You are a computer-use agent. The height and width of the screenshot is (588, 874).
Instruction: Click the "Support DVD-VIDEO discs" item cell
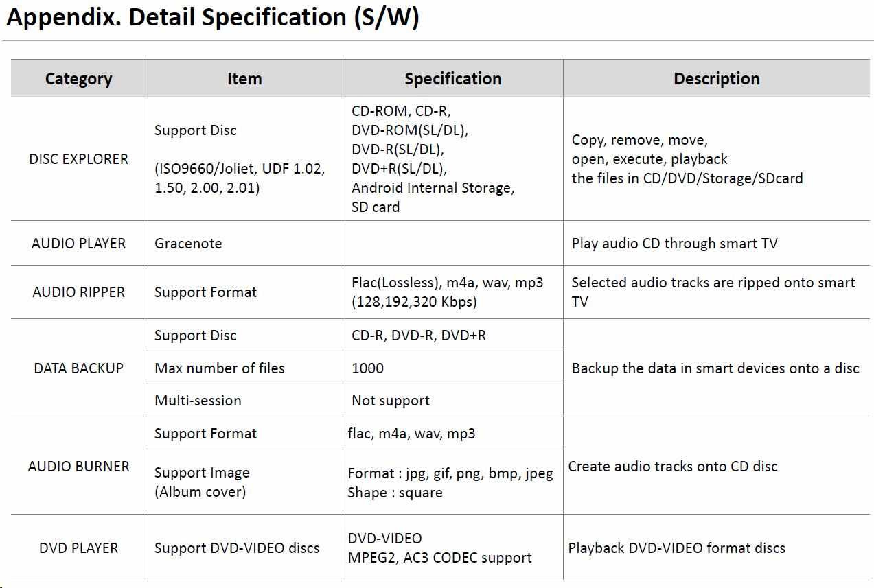[x=237, y=548]
